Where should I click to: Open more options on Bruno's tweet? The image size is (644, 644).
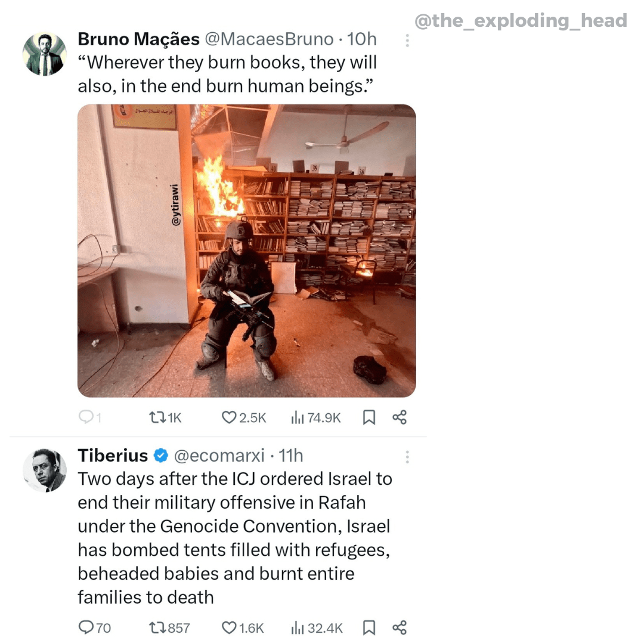pos(407,40)
